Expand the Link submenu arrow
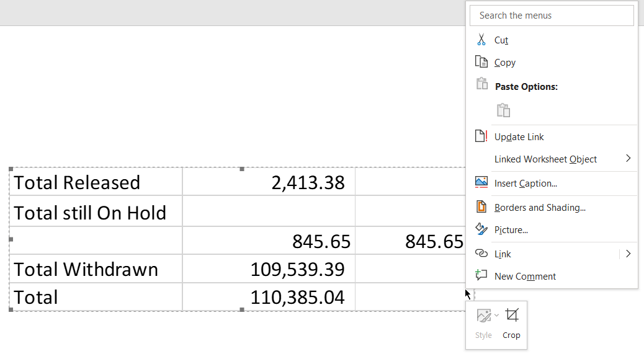The height and width of the screenshot is (359, 644). pyautogui.click(x=628, y=254)
